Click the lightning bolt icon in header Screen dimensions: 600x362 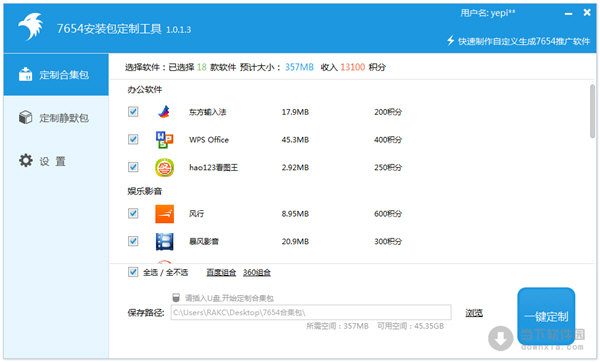pos(451,41)
